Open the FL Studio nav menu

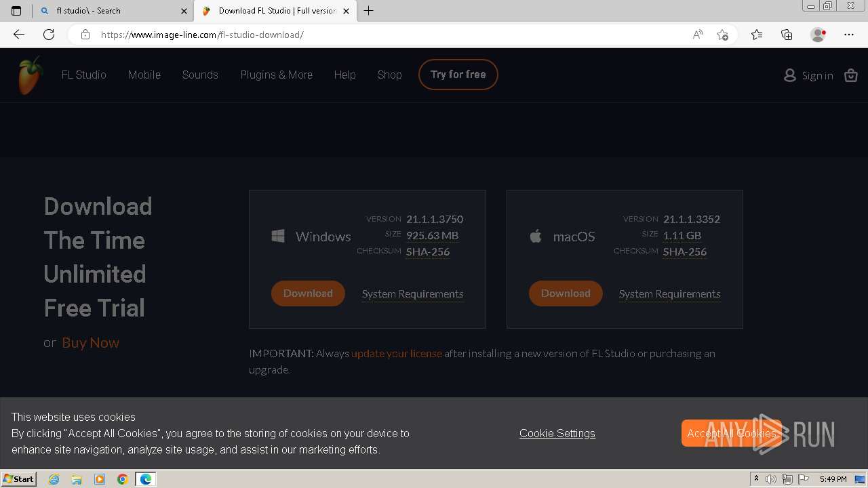point(83,75)
